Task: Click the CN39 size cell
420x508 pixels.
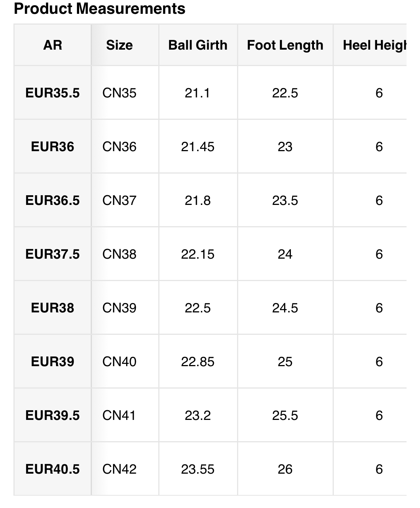Action: pos(119,308)
